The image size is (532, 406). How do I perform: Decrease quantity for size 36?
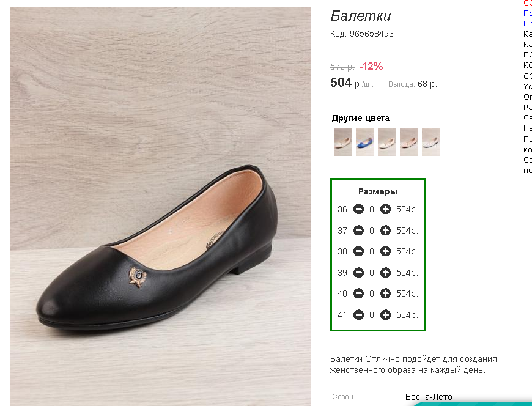pyautogui.click(x=358, y=209)
